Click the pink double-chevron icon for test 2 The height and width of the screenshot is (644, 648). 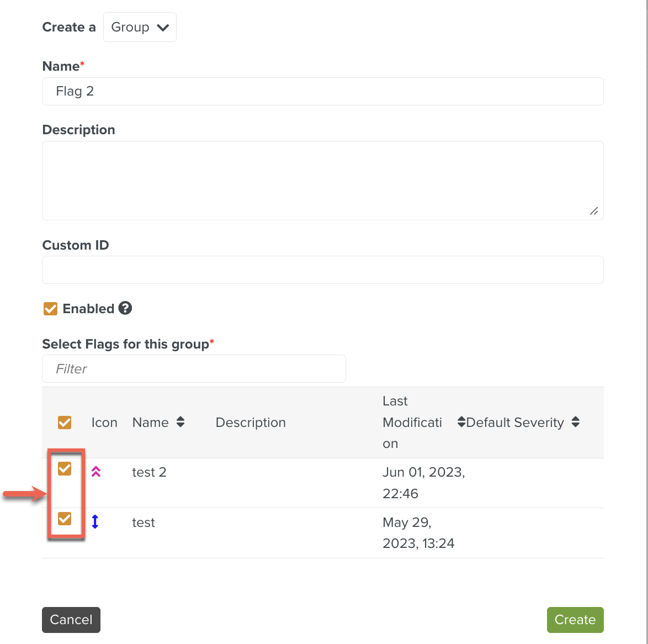pos(96,472)
